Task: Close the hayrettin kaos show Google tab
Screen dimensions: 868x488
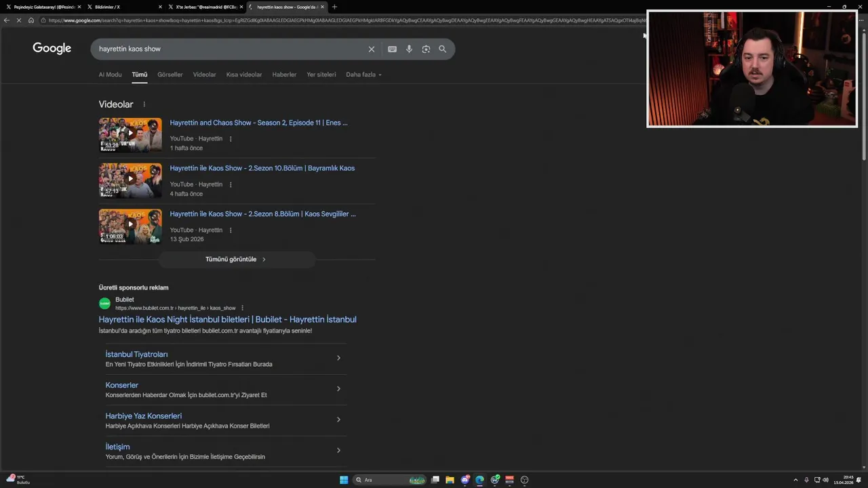Action: (322, 7)
